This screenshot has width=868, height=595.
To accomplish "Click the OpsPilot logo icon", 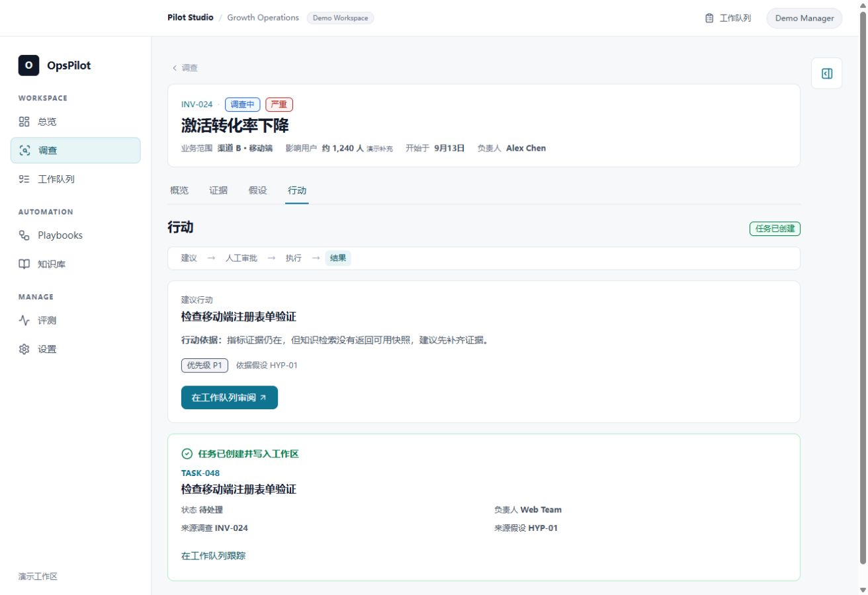I will [x=28, y=65].
